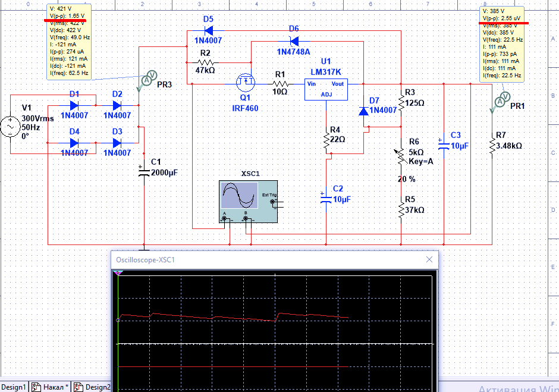This screenshot has height=392, width=559.
Task: Select the V1 AC voltage source
Action: point(11,127)
